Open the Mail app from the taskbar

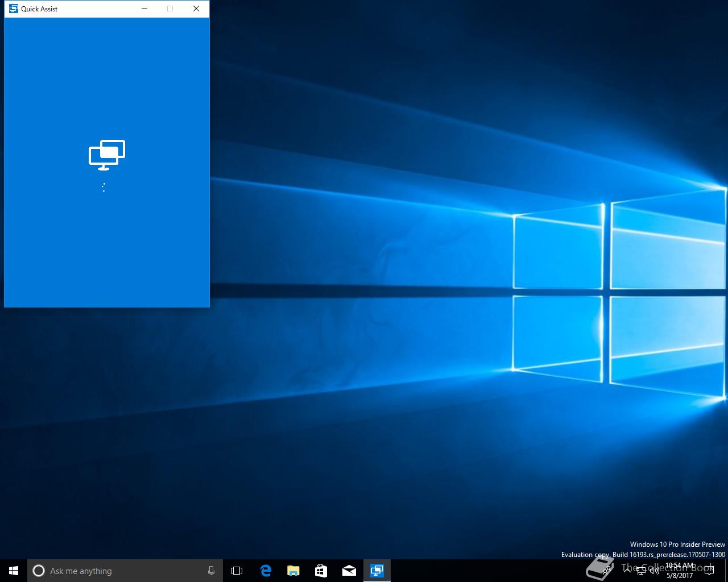(349, 571)
